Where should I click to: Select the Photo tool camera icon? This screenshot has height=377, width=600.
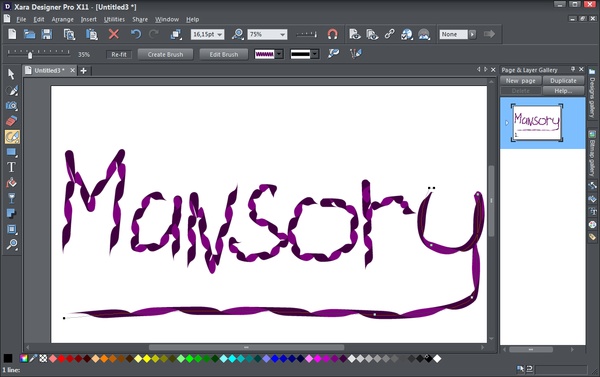pos(12,106)
